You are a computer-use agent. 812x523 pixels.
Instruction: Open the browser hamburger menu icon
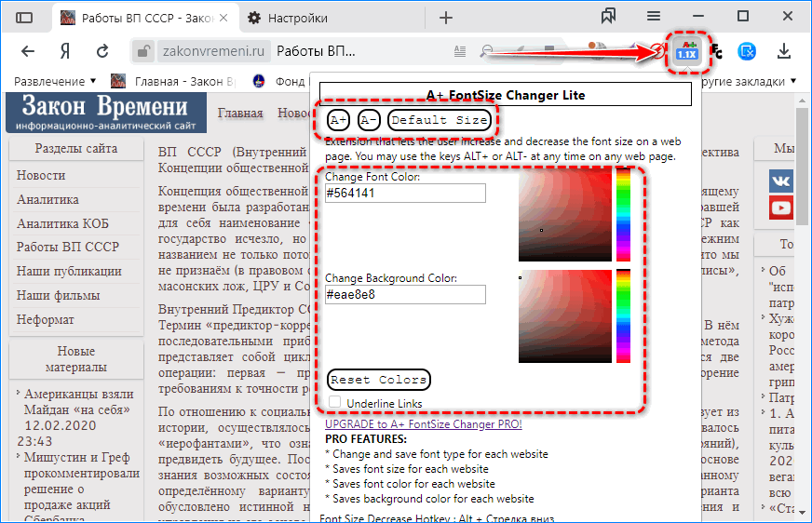(655, 17)
